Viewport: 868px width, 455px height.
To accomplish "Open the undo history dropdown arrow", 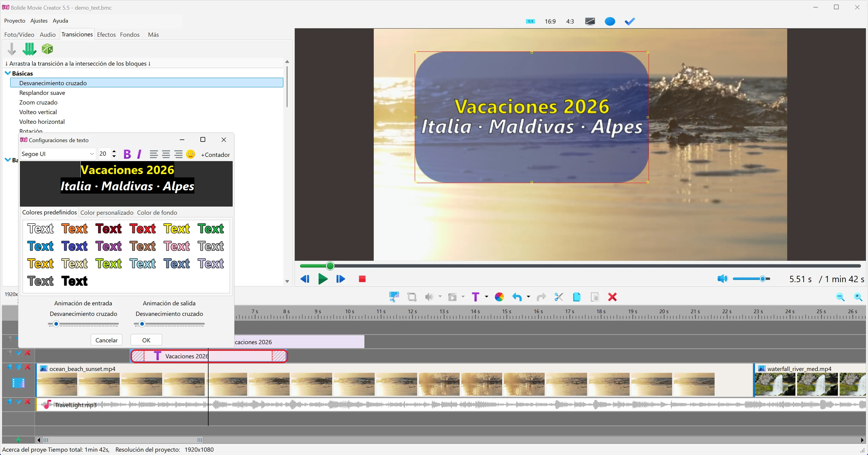I will [x=528, y=297].
